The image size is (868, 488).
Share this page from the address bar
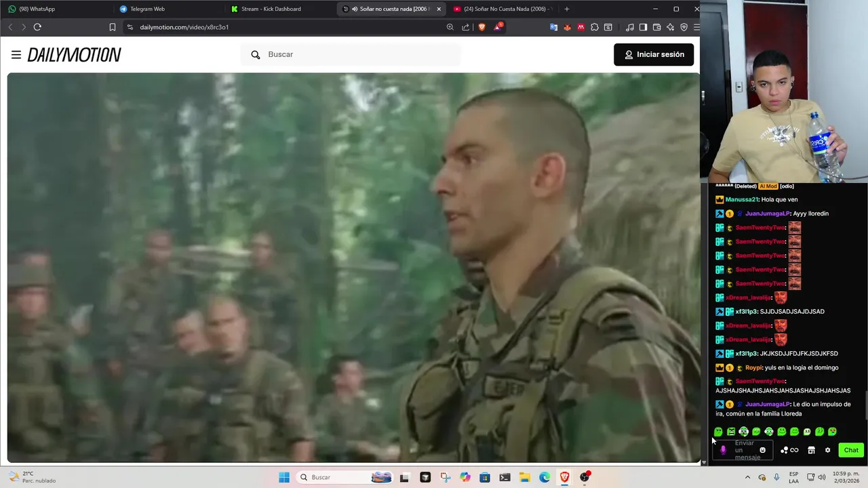coord(466,27)
